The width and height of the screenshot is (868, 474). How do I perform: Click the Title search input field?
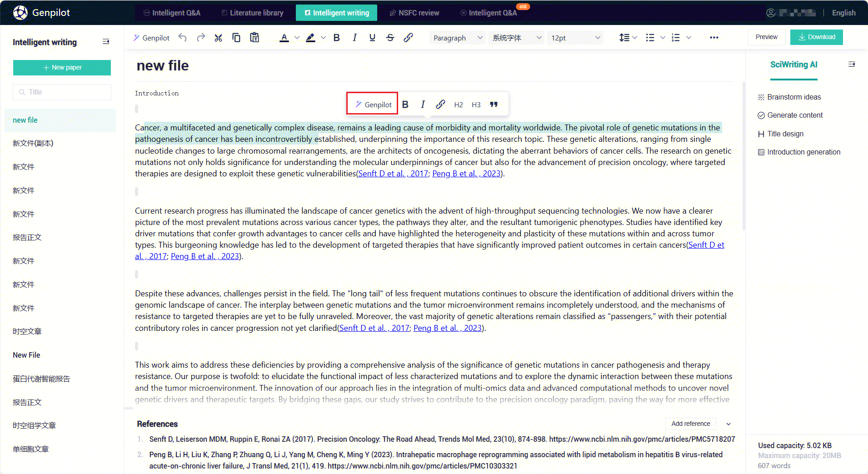click(x=62, y=92)
